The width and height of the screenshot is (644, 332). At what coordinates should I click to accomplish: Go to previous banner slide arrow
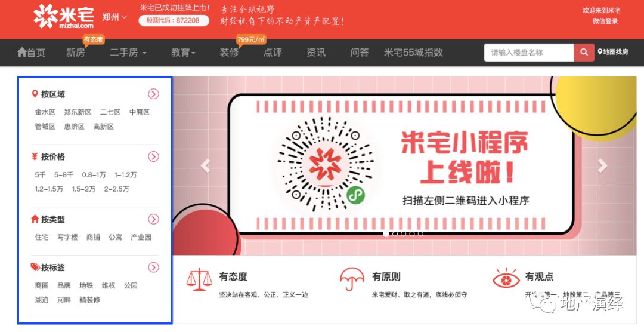(x=205, y=166)
